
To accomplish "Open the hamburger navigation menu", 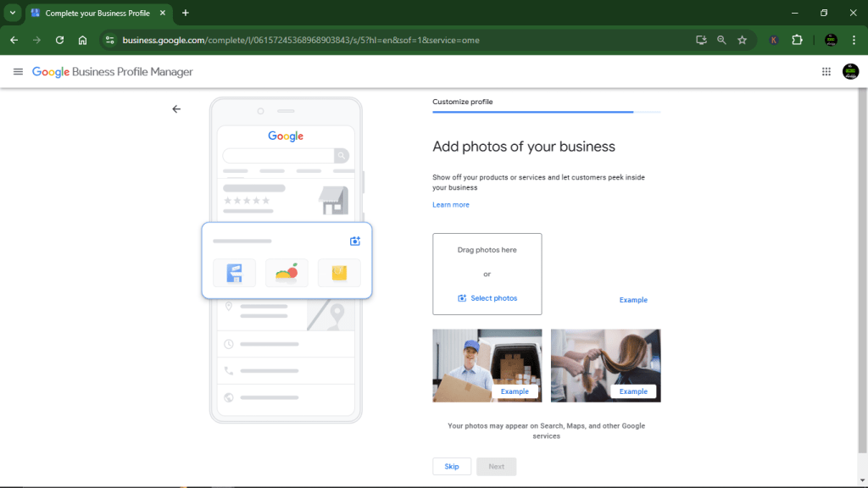I will point(18,71).
